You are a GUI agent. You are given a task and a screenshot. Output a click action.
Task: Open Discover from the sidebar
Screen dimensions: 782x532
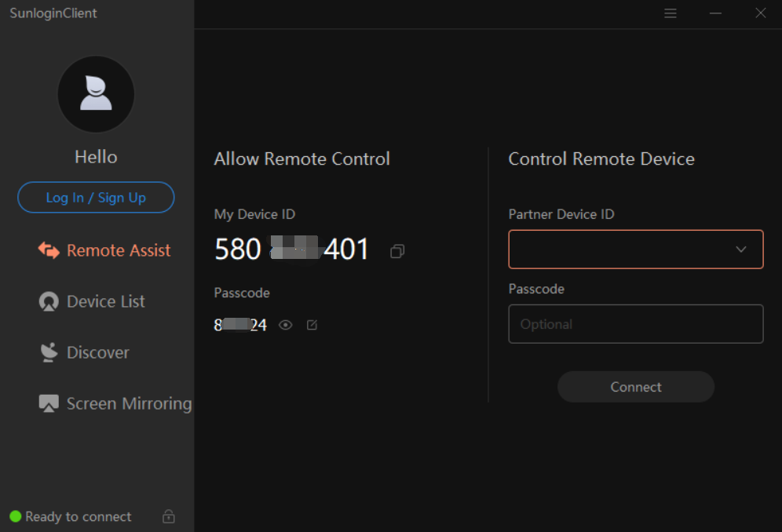[x=97, y=352]
